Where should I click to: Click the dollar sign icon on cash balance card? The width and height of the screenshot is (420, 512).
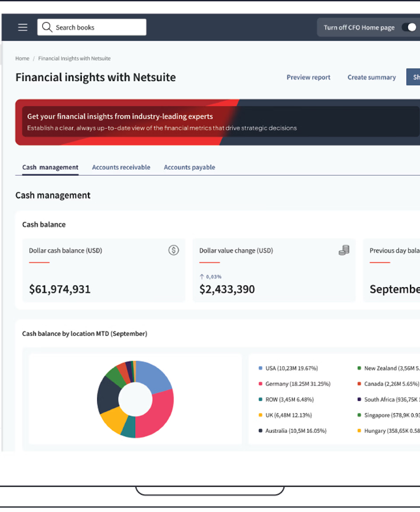(174, 250)
